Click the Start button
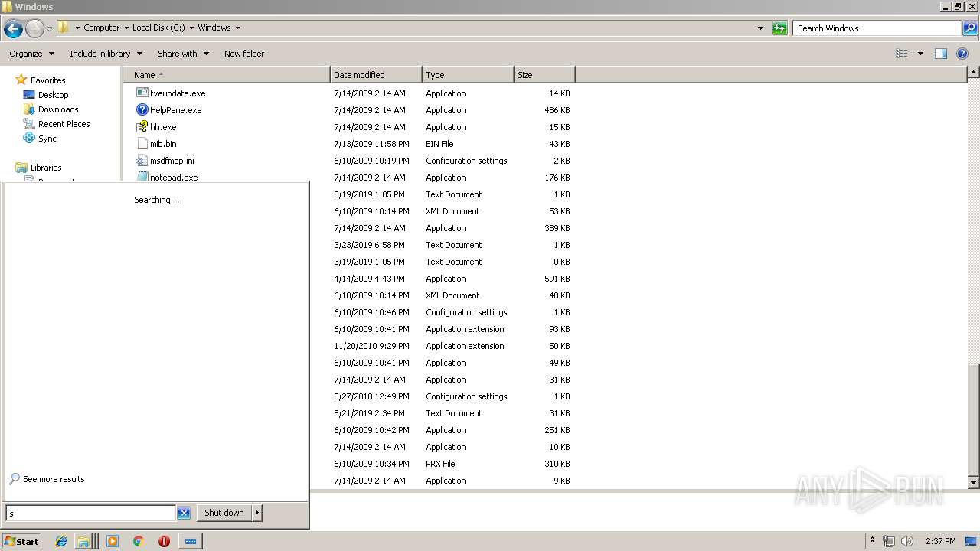980x551 pixels. point(21,541)
